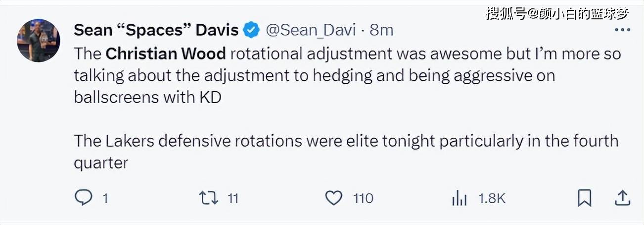Click the display name Sean "Spaces" Davis
The width and height of the screenshot is (644, 225).
pyautogui.click(x=156, y=30)
